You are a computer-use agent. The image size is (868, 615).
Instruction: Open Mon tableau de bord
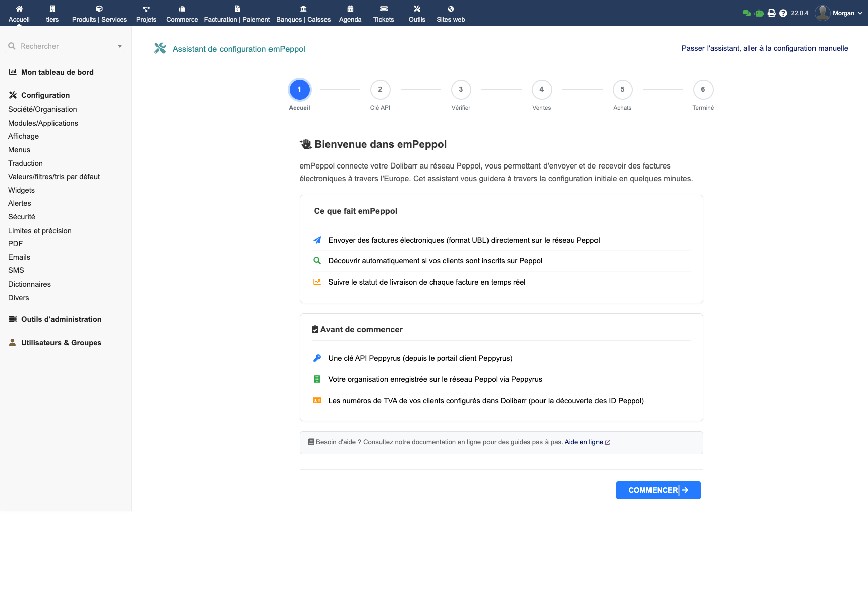tap(51, 72)
